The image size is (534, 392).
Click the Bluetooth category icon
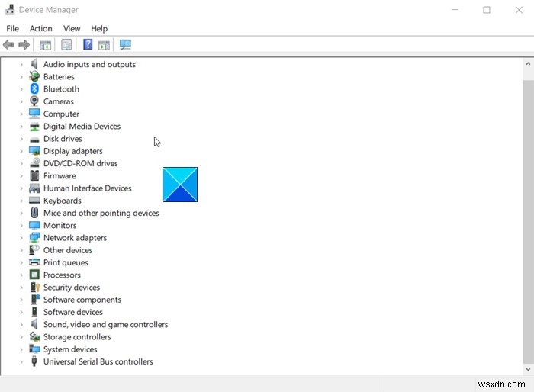(x=34, y=89)
